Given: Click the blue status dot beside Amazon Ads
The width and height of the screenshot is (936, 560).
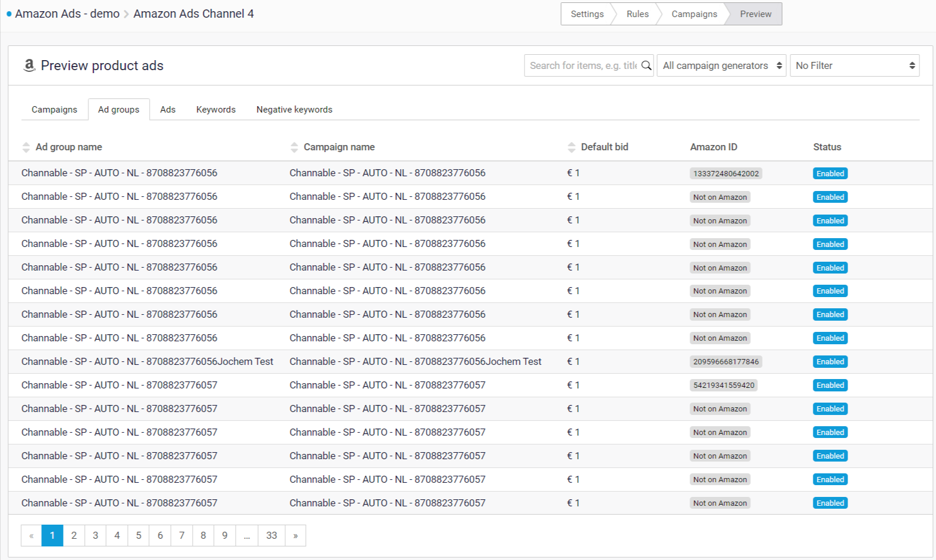Looking at the screenshot, I should click(x=9, y=14).
